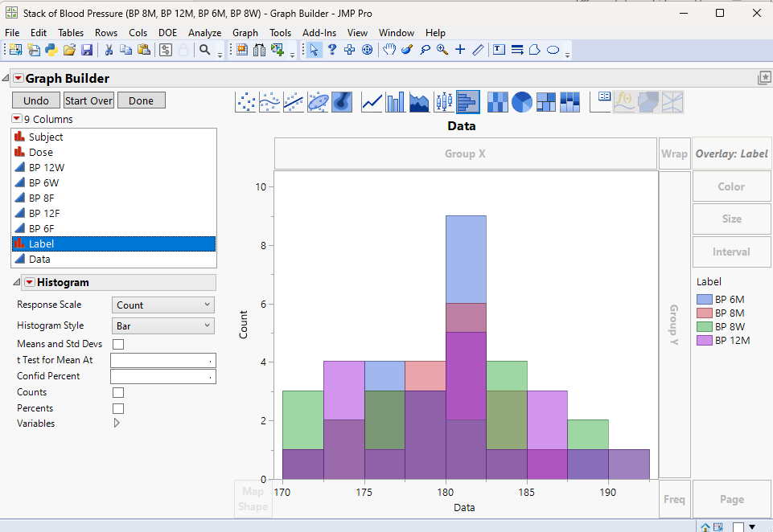Select the Oval shape tool

click(553, 50)
